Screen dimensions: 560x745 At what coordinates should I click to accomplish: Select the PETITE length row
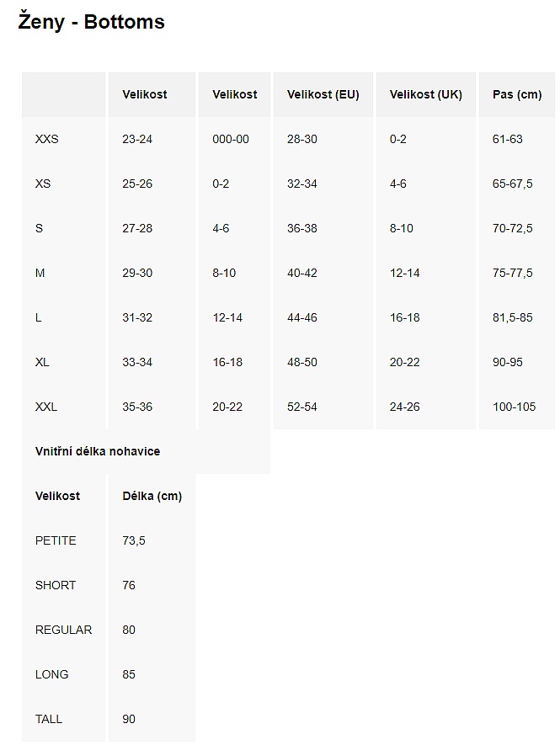56,540
